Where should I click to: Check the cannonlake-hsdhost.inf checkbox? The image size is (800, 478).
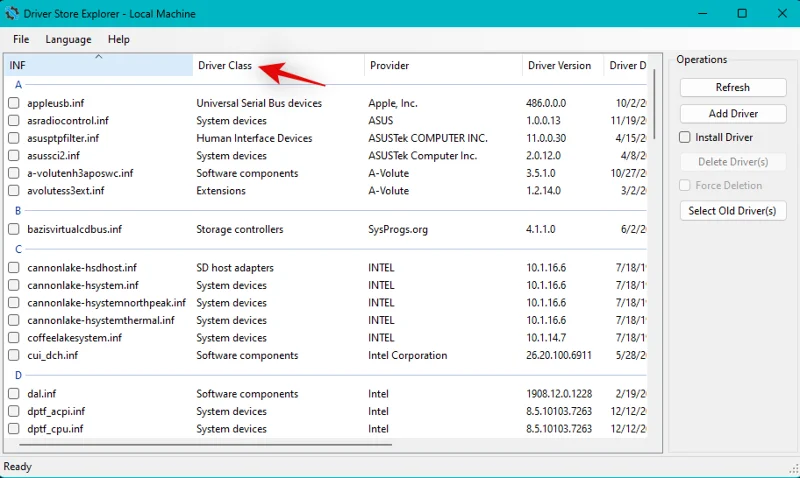(x=14, y=267)
